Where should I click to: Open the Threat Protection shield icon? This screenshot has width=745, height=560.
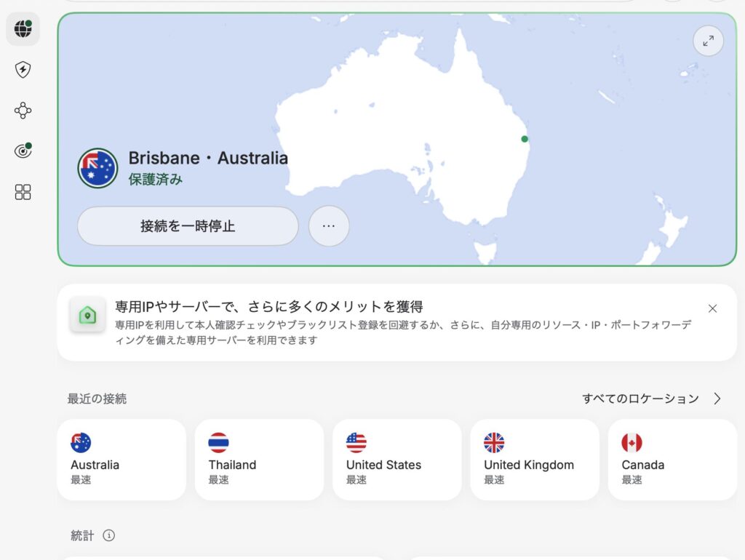tap(23, 70)
